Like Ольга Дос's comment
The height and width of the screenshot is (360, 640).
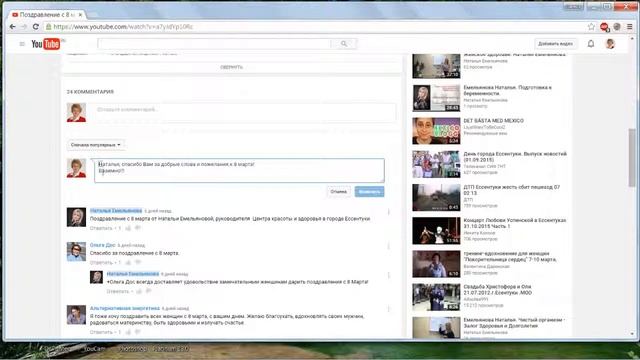click(x=128, y=262)
